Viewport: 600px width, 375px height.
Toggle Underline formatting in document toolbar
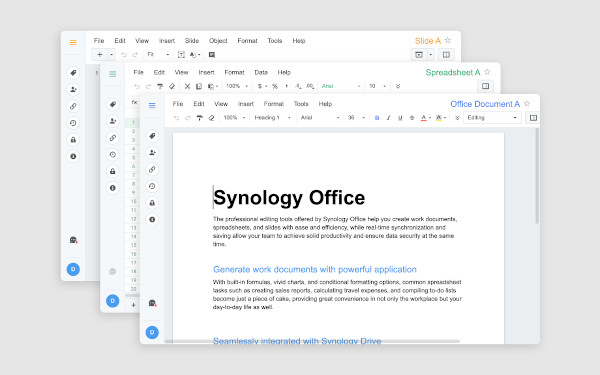[x=400, y=118]
